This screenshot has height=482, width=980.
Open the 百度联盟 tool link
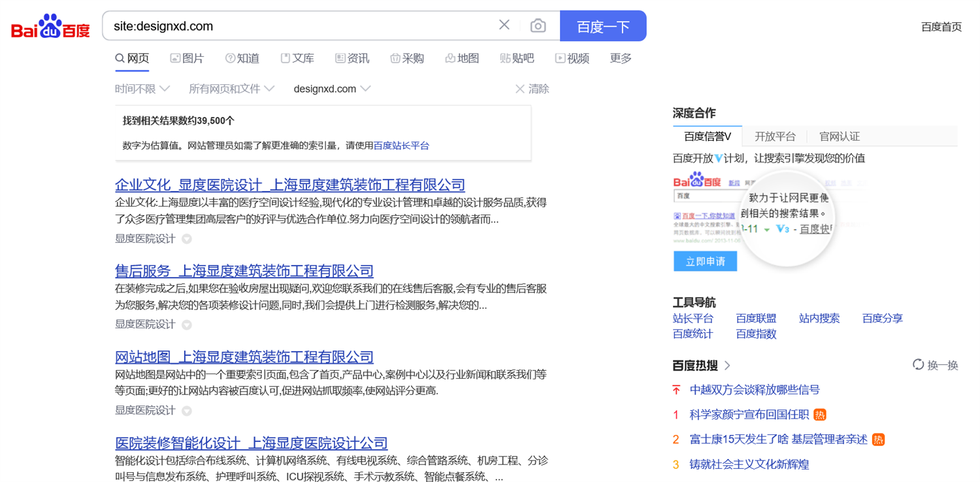(756, 318)
